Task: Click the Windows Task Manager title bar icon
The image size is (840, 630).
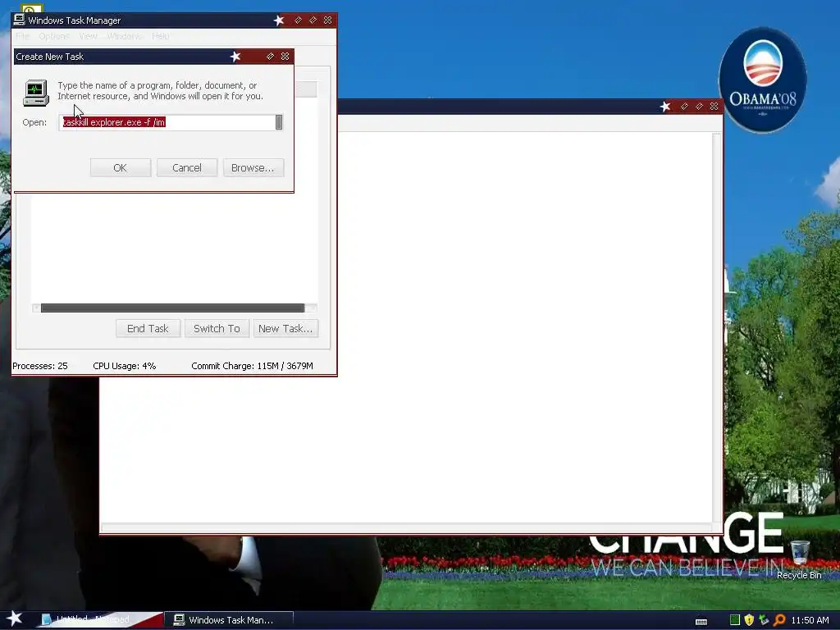Action: [20, 20]
